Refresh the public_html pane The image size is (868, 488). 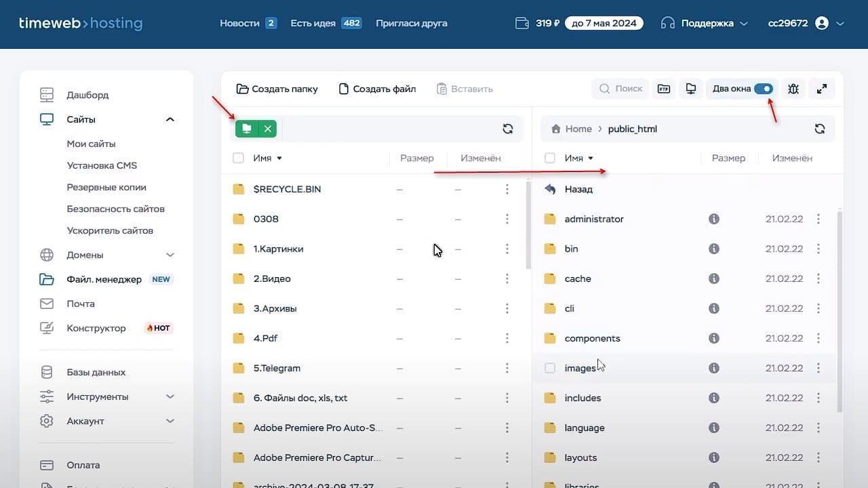819,129
